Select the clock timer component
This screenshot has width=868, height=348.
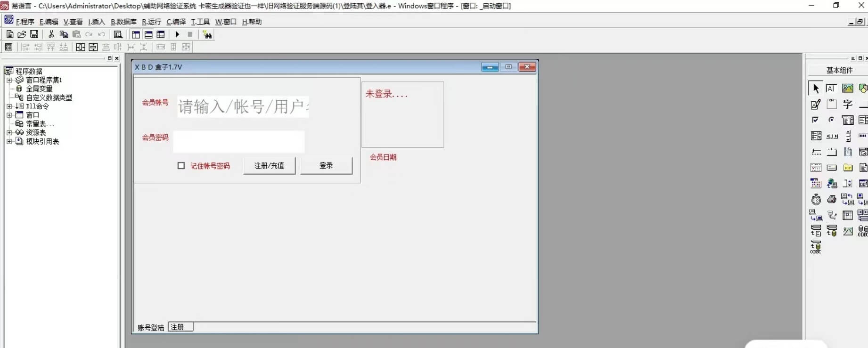(x=816, y=200)
